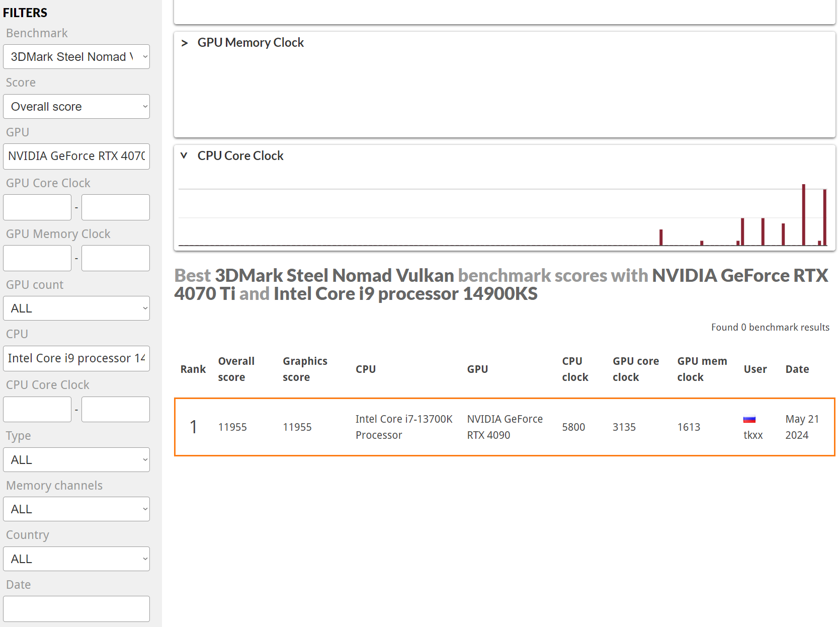The height and width of the screenshot is (627, 840).
Task: Click GPU mem clock value 1613
Action: 689,427
